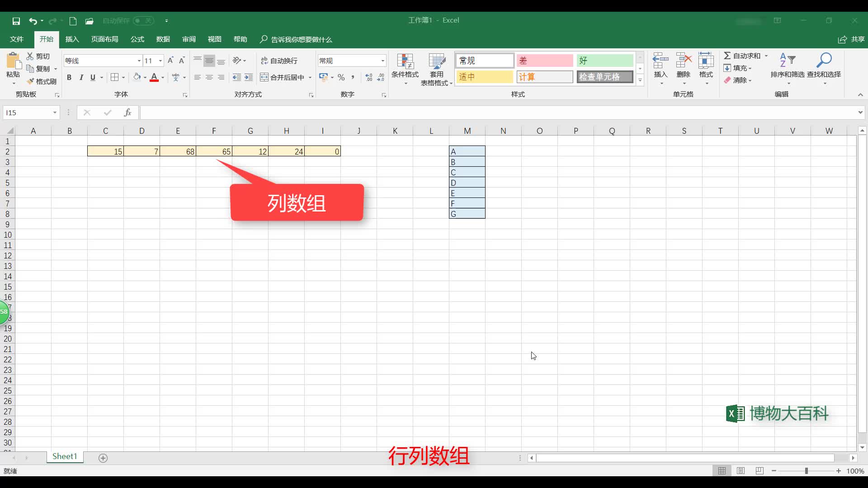This screenshot has width=868, height=488.
Task: Toggle Wrap Text option
Action: point(279,61)
